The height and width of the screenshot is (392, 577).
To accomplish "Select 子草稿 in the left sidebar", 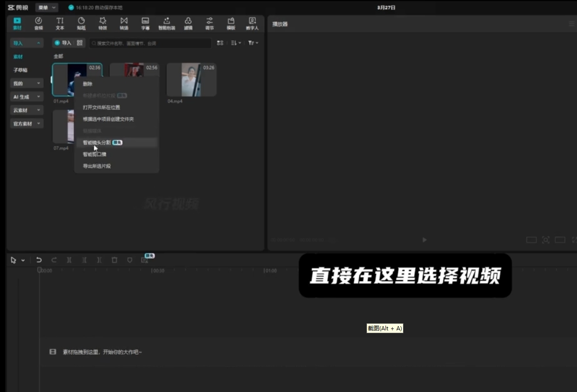I will [x=20, y=70].
